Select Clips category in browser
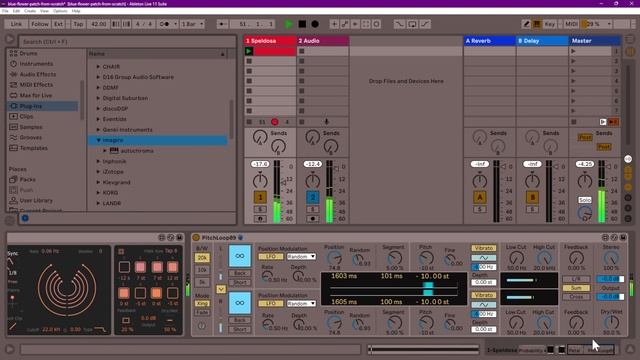This screenshot has width=640, height=360. [x=27, y=116]
